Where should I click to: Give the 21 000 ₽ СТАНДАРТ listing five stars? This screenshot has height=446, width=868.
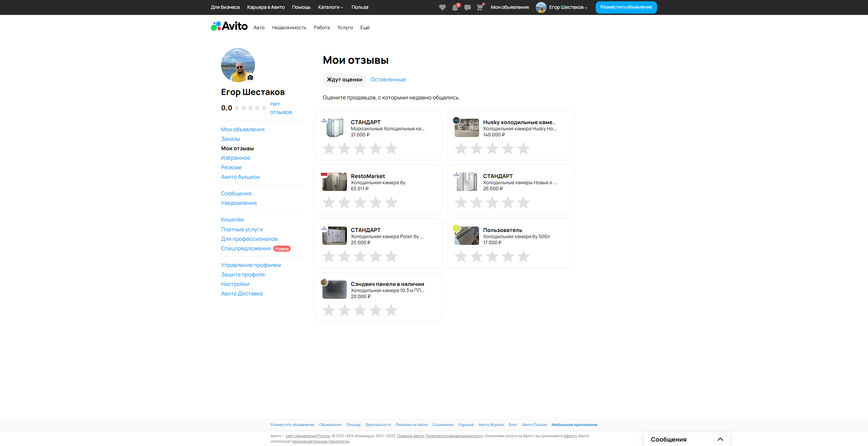[391, 149]
